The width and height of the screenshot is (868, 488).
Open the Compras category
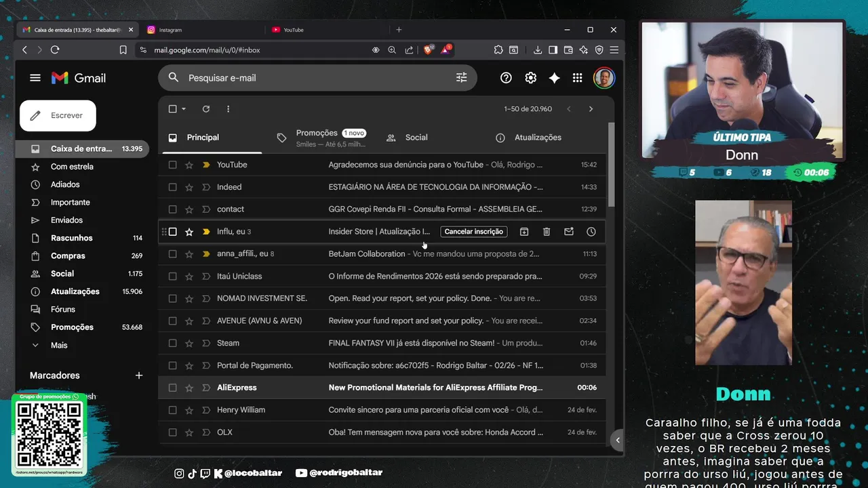(x=82, y=256)
